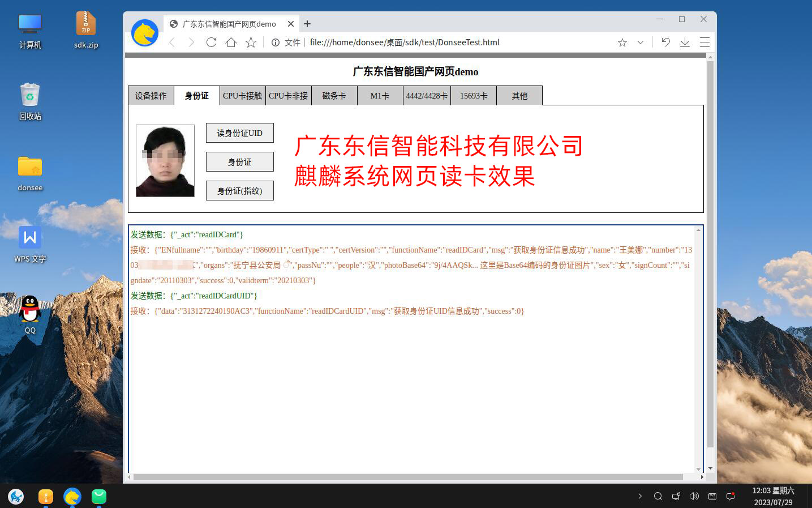Open the browser download manager

(x=685, y=42)
